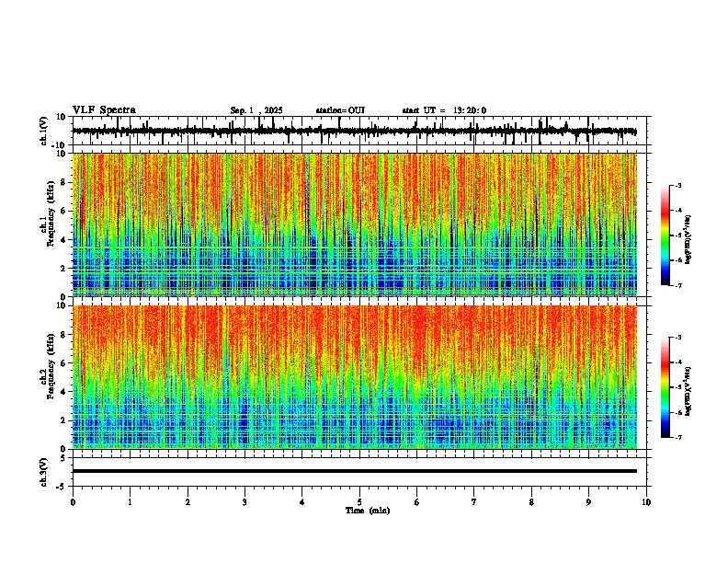Click inside the ch.1 frequency spectrogram
Image resolution: width=728 pixels, height=563 pixels.
[355, 224]
